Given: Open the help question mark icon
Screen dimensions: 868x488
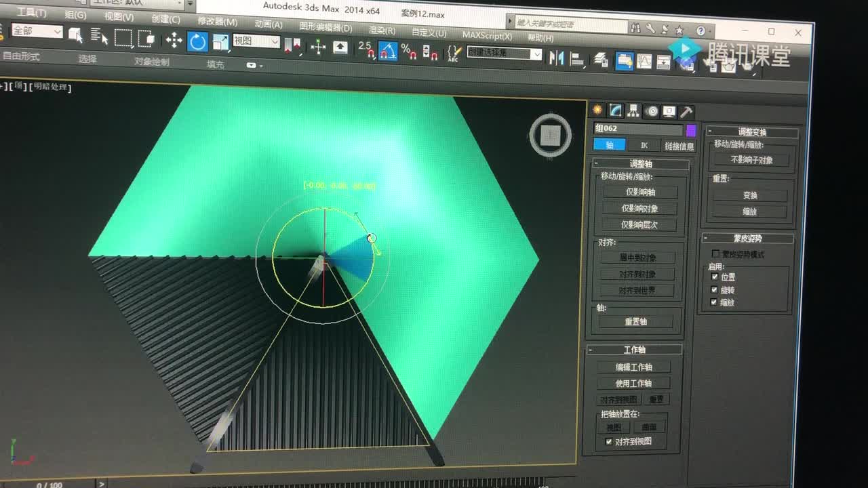Looking at the screenshot, I should pos(701,30).
